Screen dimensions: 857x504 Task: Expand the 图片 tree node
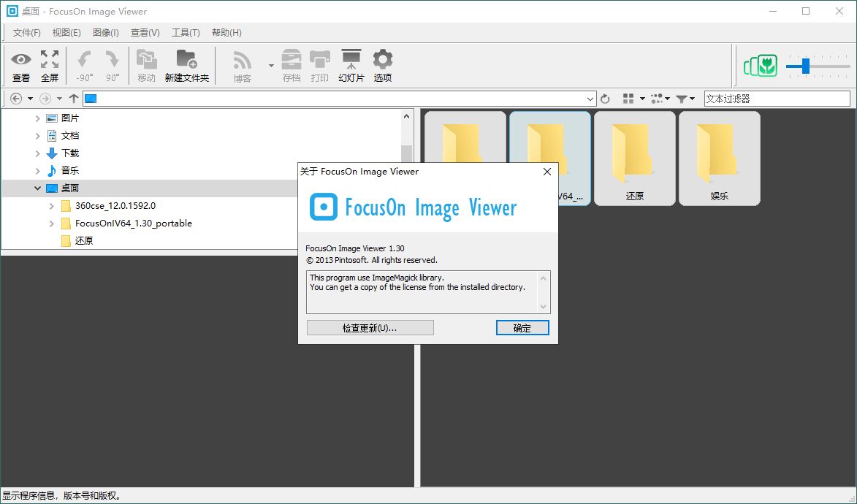coord(37,118)
